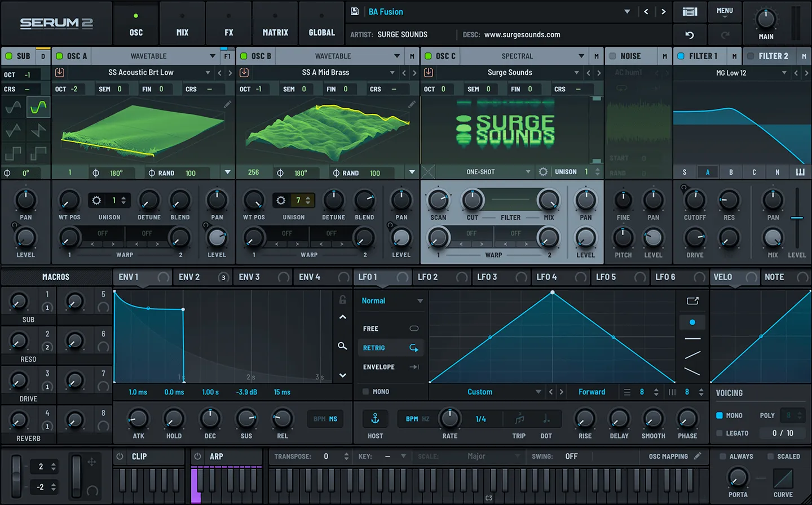Switch to the MIX tab

(x=182, y=23)
